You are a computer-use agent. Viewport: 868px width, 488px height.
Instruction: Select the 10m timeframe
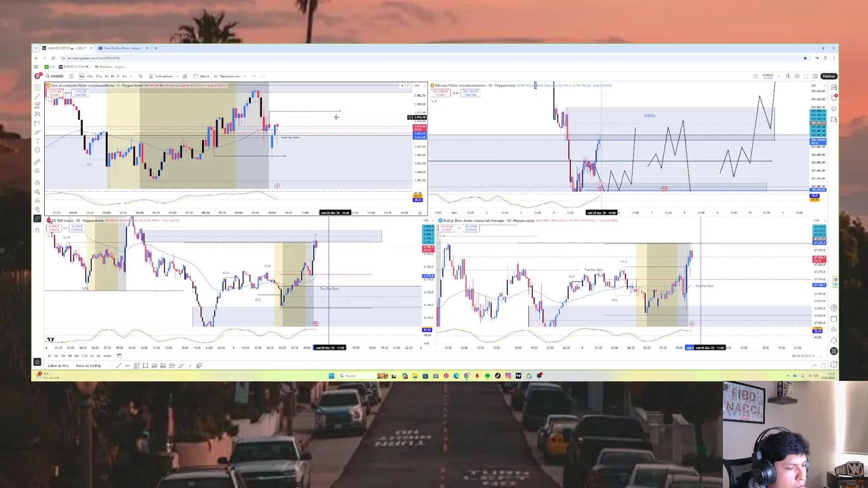(90, 76)
